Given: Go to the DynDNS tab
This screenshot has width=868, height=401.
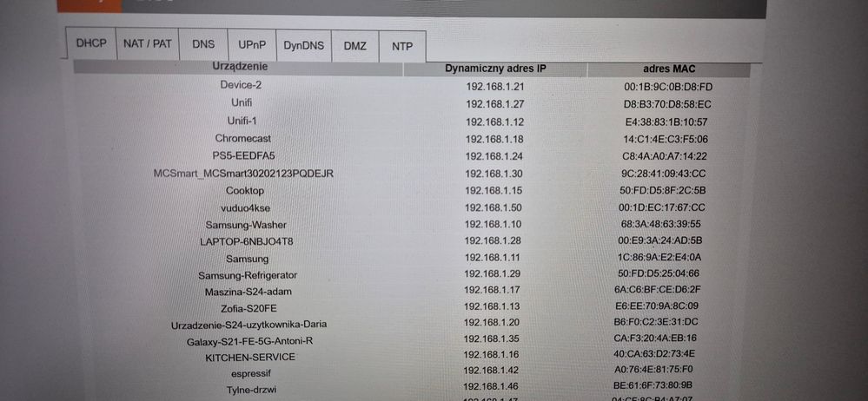Looking at the screenshot, I should coord(303,45).
